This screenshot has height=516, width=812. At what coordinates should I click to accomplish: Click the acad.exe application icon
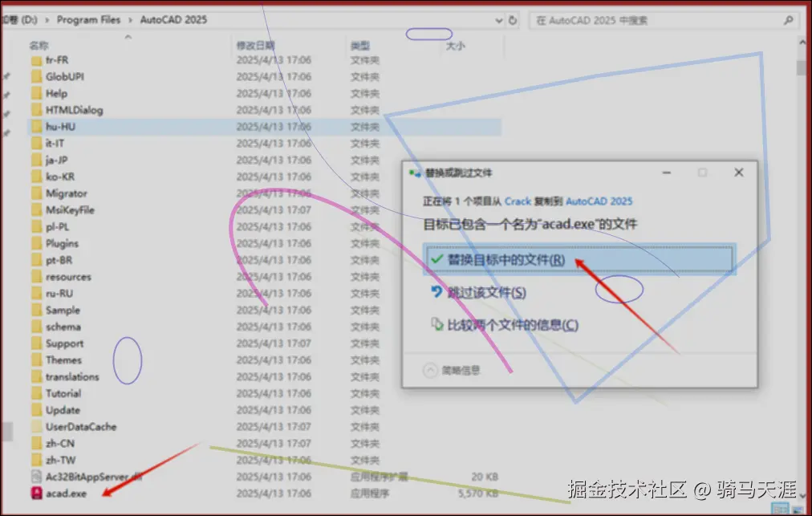(36, 494)
